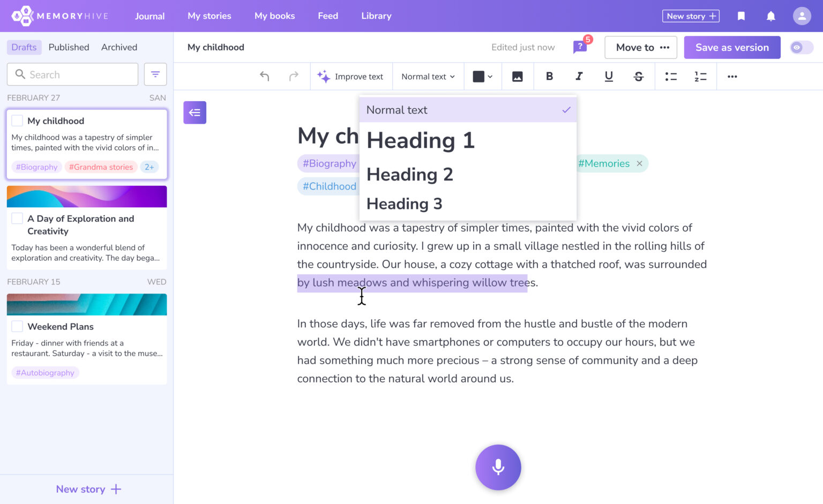
Task: Expand the text color dropdown
Action: coord(482,77)
